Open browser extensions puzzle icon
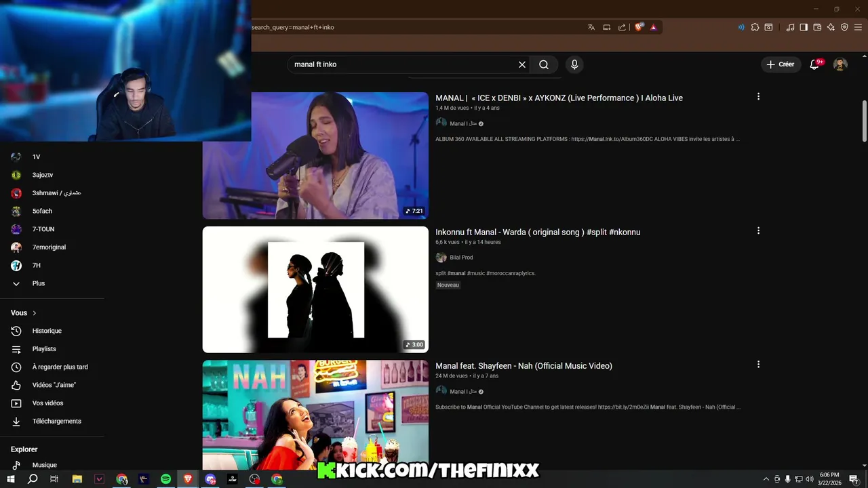Screen dimensions: 868x488 tap(755, 27)
